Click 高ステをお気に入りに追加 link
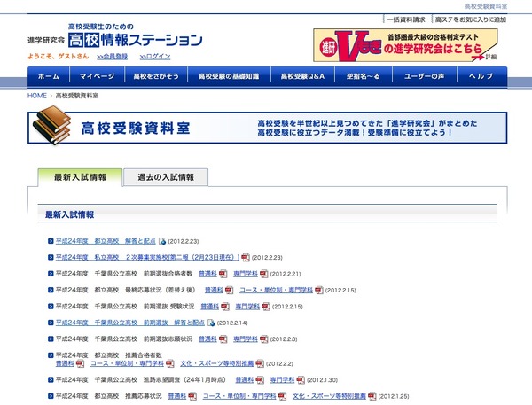 tap(471, 19)
